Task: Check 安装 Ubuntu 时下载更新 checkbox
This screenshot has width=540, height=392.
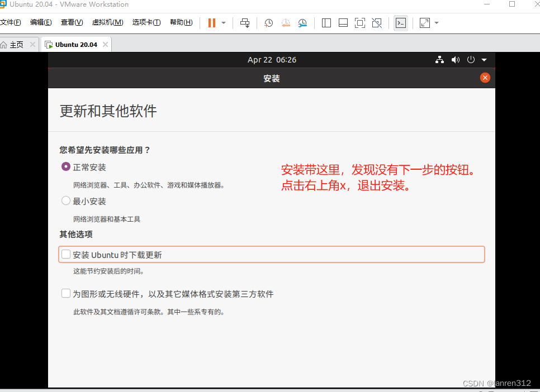Action: [x=66, y=254]
